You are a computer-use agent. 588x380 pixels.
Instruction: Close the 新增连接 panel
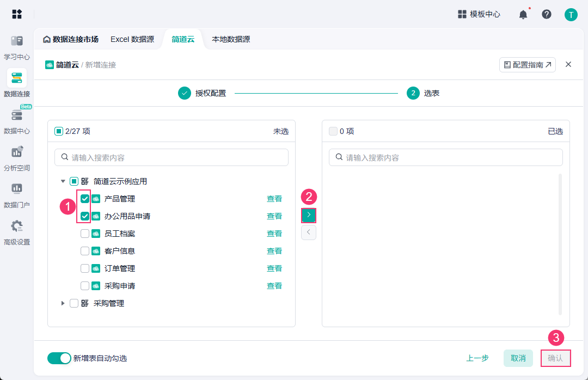(x=568, y=65)
